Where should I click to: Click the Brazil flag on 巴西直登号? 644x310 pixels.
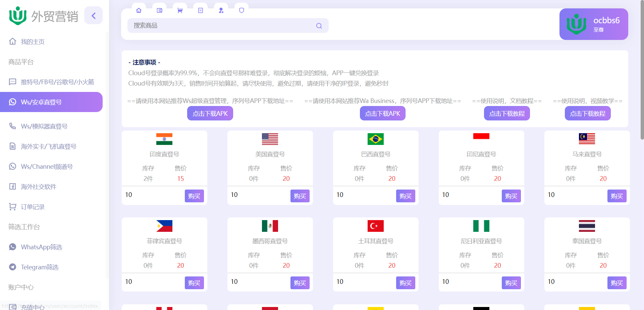pyautogui.click(x=376, y=139)
